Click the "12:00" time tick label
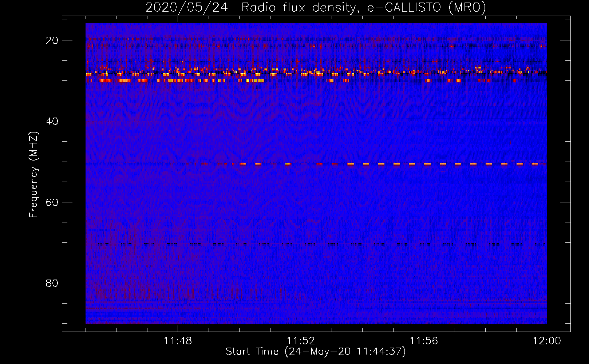589x364 pixels. pos(547,341)
